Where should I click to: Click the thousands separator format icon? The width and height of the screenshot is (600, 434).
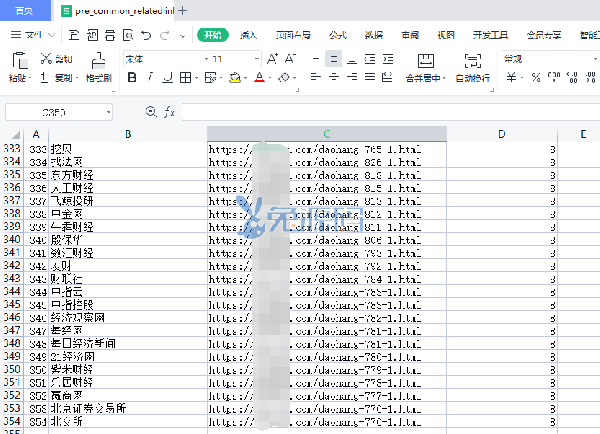554,78
